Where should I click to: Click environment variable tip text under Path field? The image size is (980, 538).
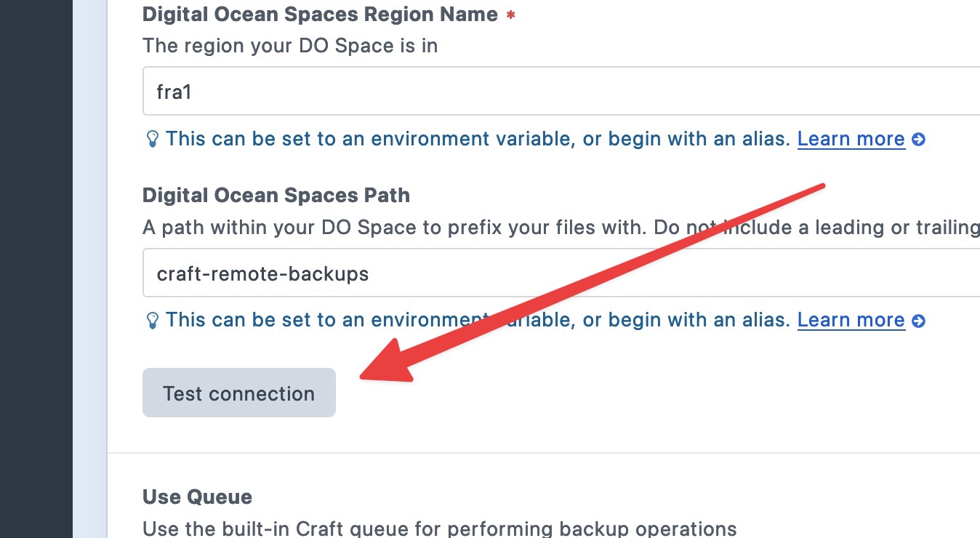[x=478, y=320]
